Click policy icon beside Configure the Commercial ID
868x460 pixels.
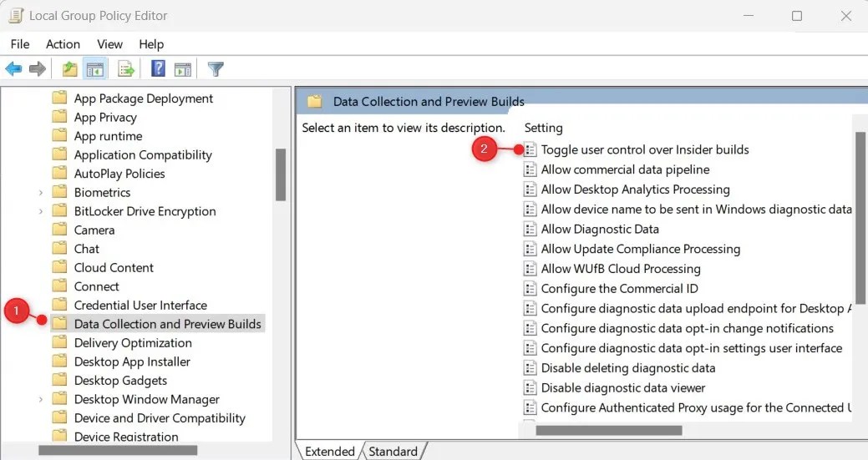pyautogui.click(x=530, y=289)
